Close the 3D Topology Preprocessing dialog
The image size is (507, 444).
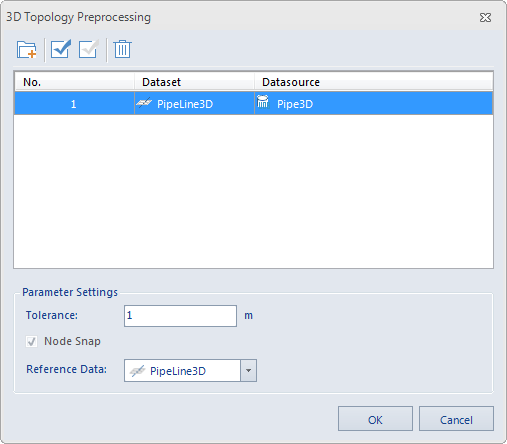[485, 17]
